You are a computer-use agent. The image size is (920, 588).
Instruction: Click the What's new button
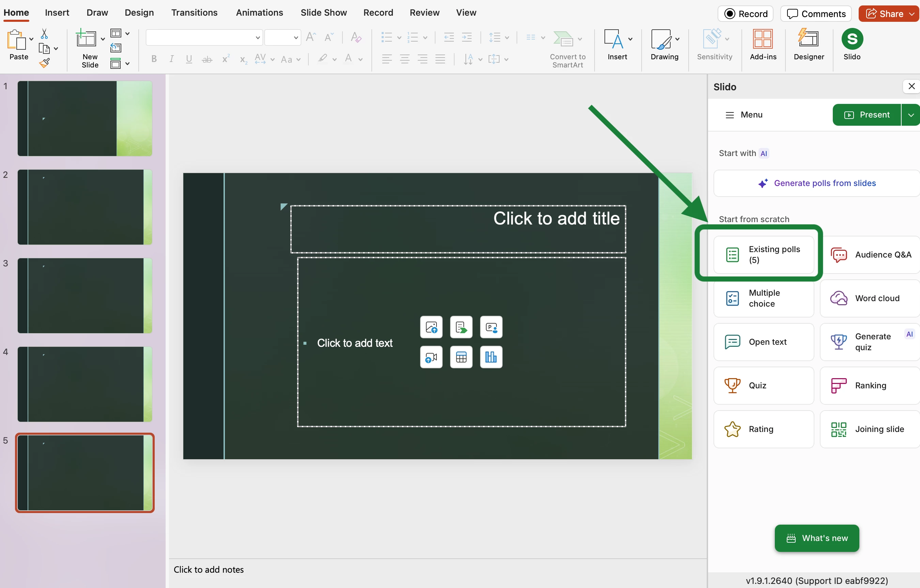point(816,538)
